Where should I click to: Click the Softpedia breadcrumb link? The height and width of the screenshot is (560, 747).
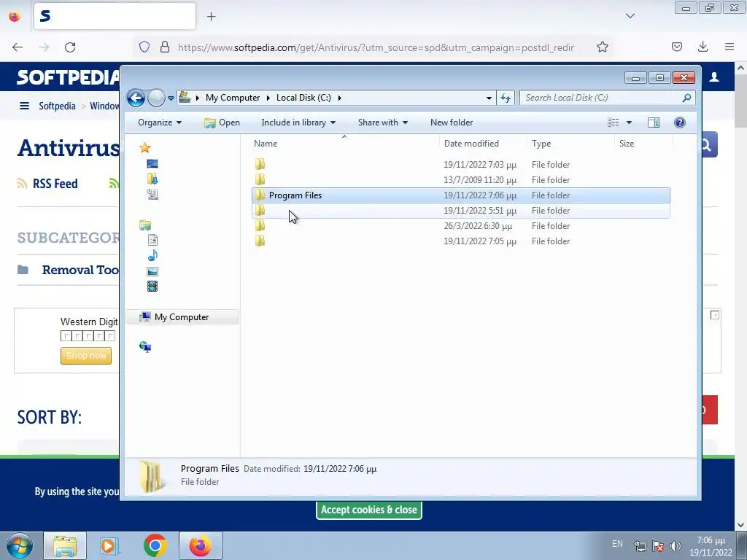tap(57, 106)
